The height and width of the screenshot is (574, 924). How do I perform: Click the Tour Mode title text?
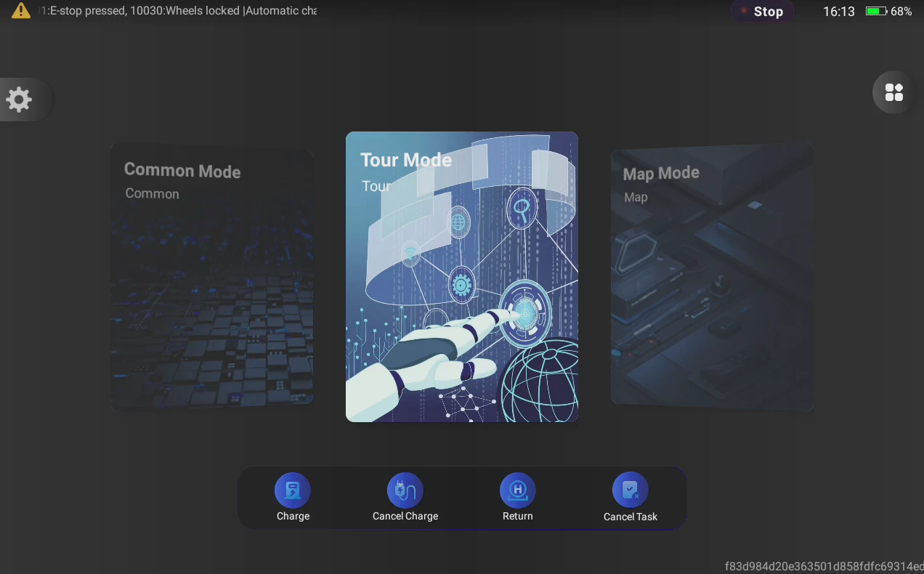tap(406, 160)
